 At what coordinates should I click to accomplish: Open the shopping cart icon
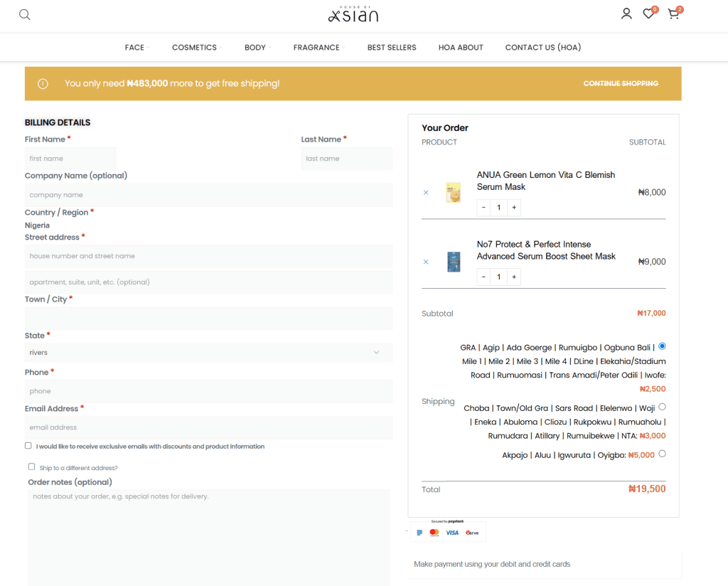coord(673,14)
